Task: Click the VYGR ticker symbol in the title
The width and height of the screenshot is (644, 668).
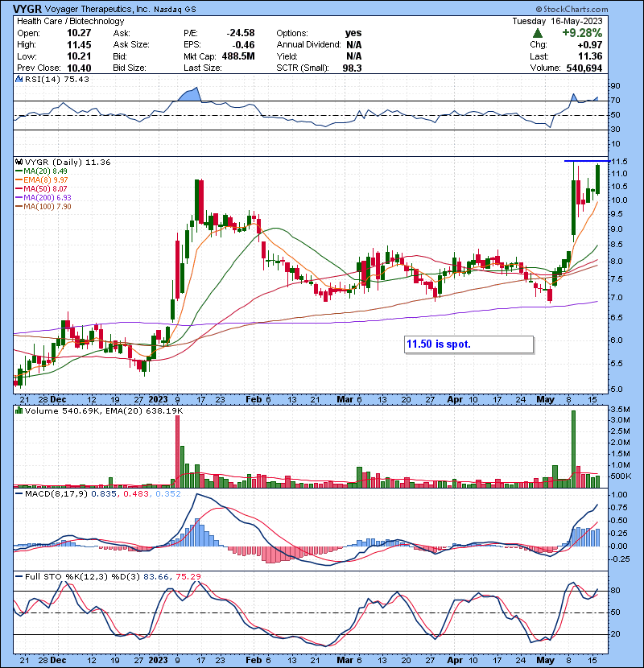Action: tap(27, 9)
